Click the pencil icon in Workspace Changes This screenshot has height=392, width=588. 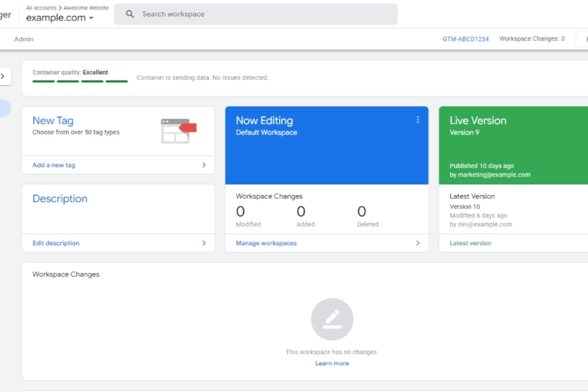(x=332, y=319)
